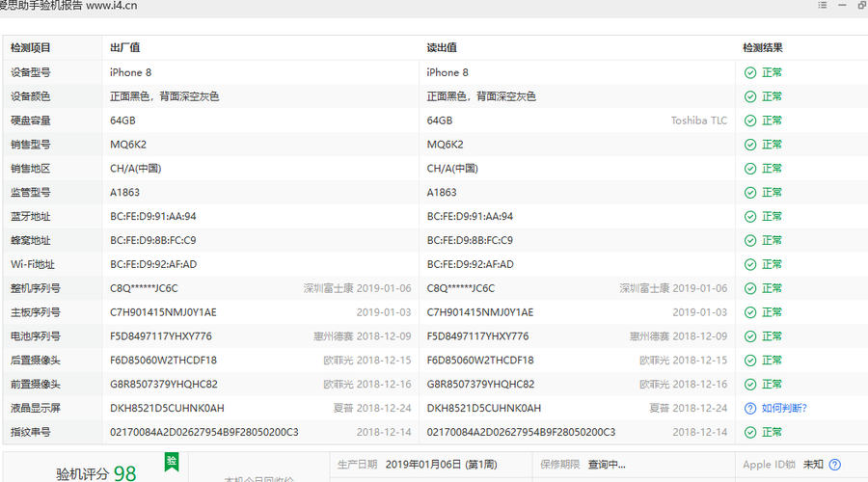Click read rear camera serial F6D85060W2THCDF18

(x=480, y=361)
